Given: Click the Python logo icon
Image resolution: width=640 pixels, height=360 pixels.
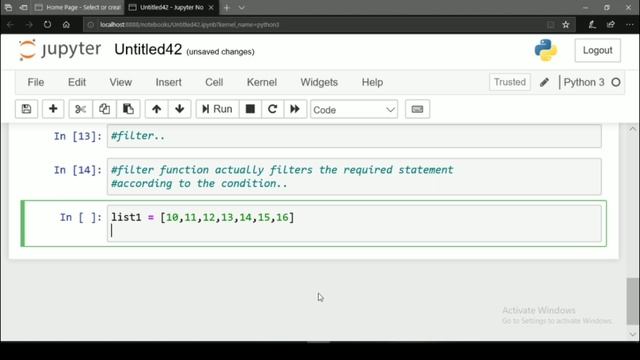Looking at the screenshot, I should click(546, 50).
